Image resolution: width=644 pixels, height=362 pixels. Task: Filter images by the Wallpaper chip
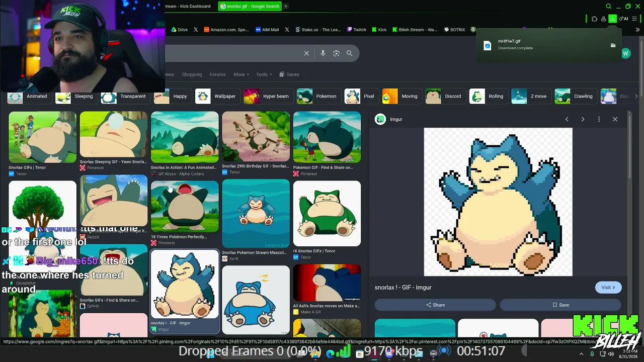[217, 96]
